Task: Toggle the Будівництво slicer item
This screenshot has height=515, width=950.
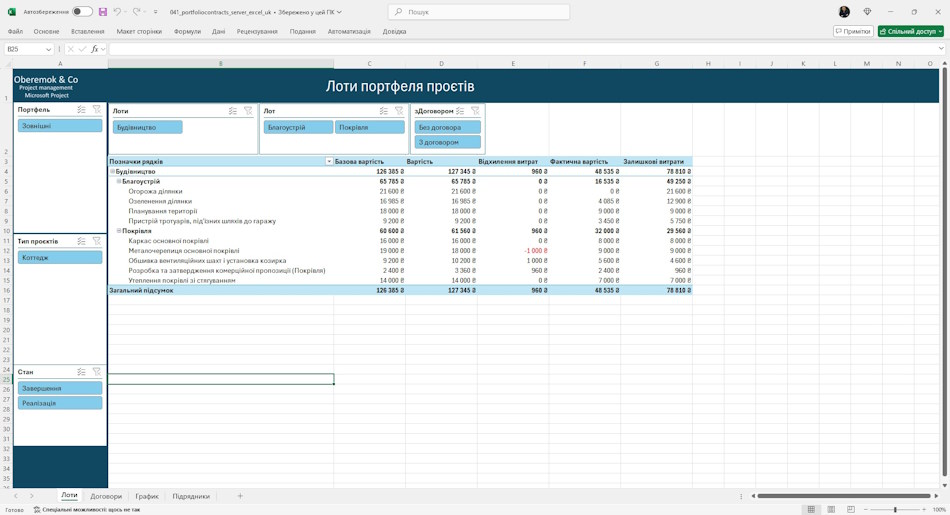Action: (147, 127)
